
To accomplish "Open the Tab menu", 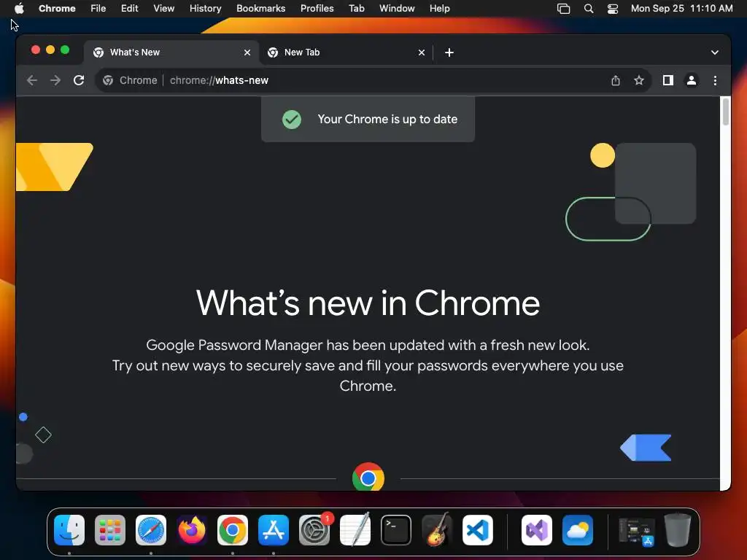I will (357, 9).
